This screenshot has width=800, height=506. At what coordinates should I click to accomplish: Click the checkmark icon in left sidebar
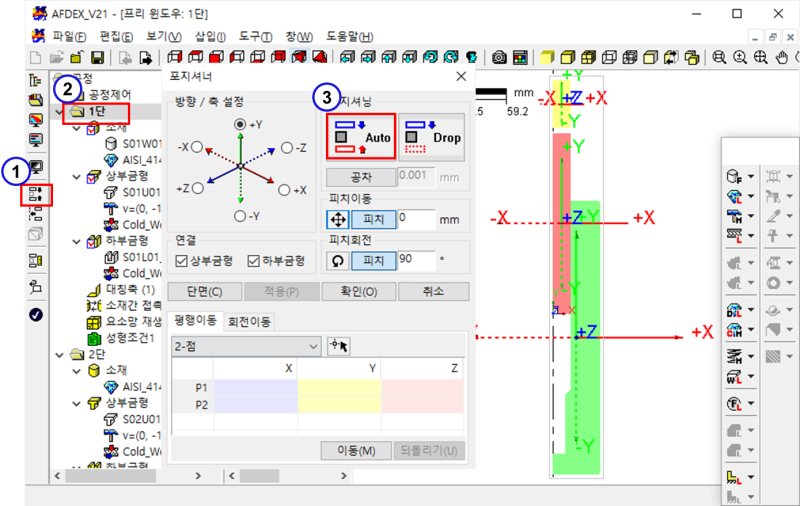pos(36,314)
